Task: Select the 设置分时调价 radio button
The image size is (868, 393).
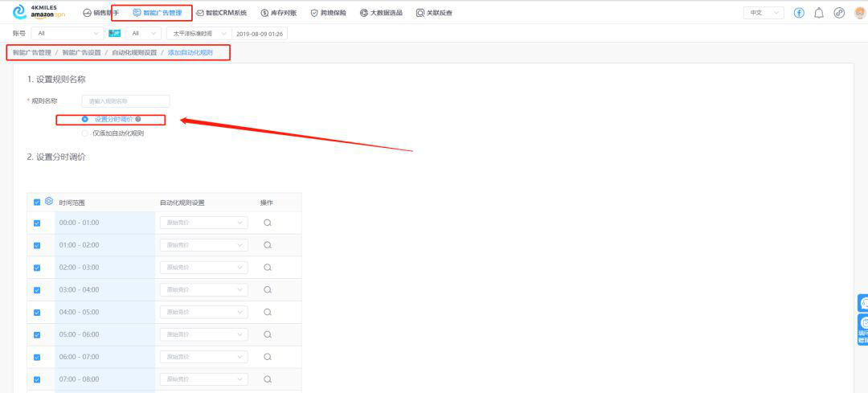Action: [85, 119]
